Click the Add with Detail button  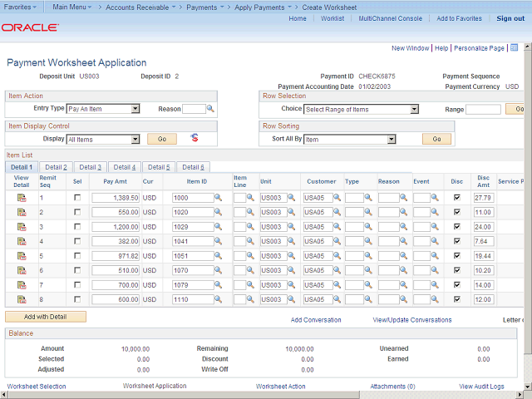coord(46,317)
